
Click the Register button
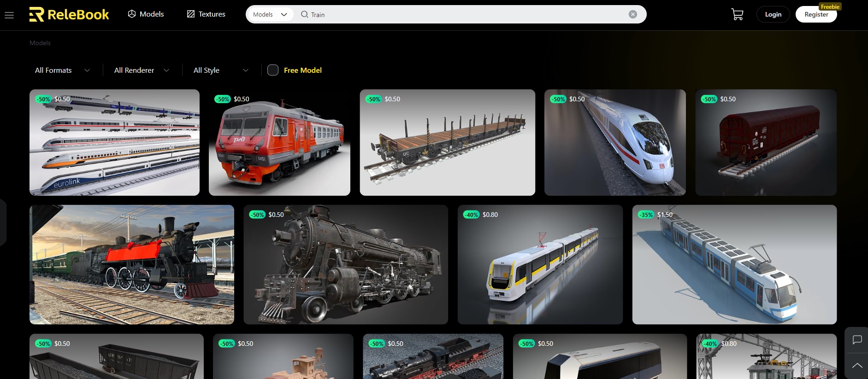point(816,15)
